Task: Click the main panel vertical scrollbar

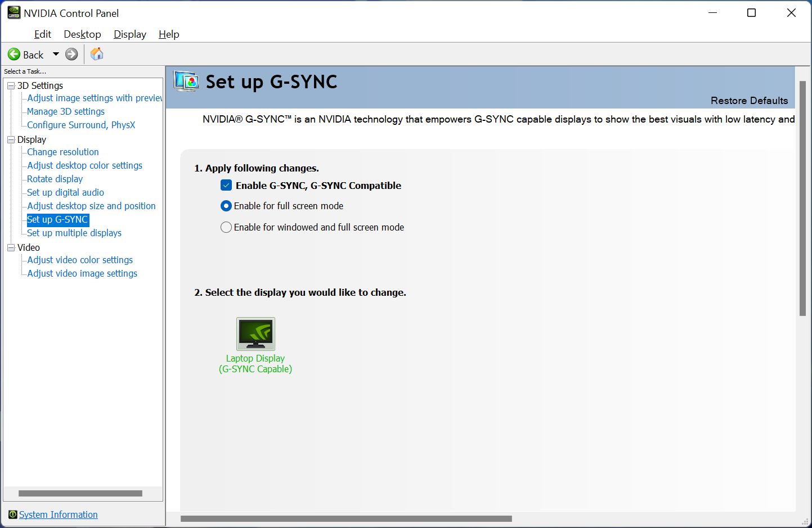Action: pos(802,198)
